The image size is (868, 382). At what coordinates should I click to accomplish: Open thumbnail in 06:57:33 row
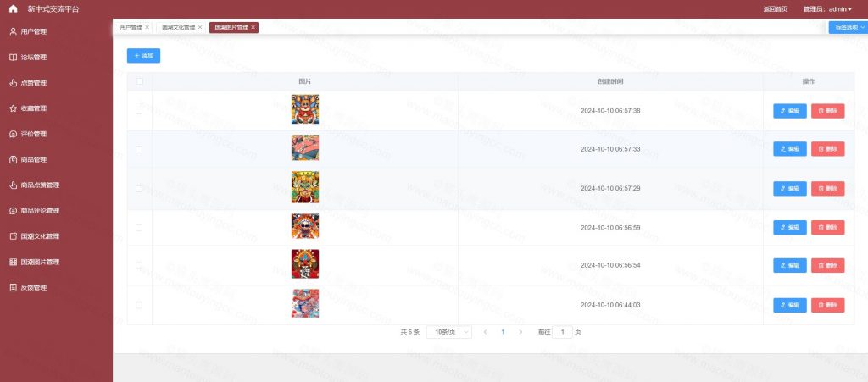coord(305,147)
